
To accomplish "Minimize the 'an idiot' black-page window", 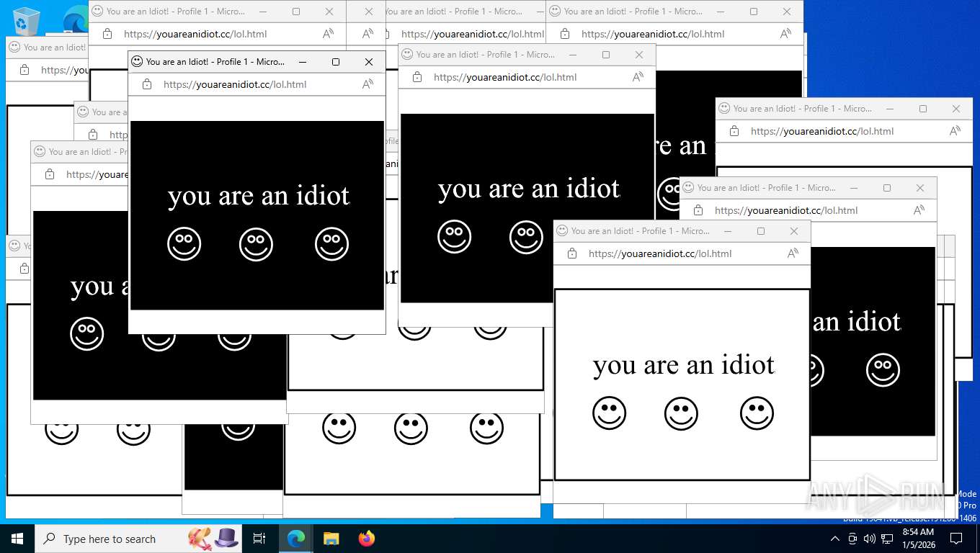I will 854,188.
